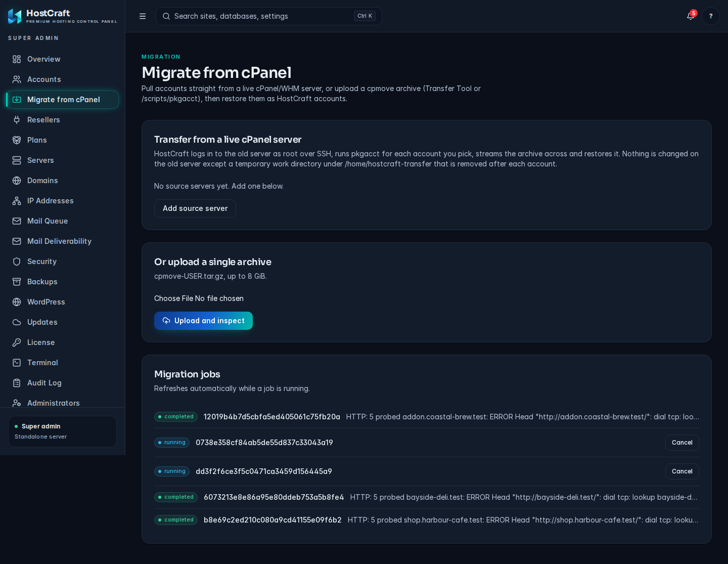Viewport: 728px width, 564px height.
Task: Click the Security shield icon
Action: pos(17,262)
